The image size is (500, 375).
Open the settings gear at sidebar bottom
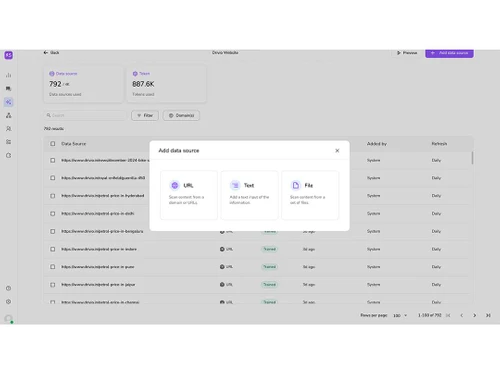click(x=9, y=302)
